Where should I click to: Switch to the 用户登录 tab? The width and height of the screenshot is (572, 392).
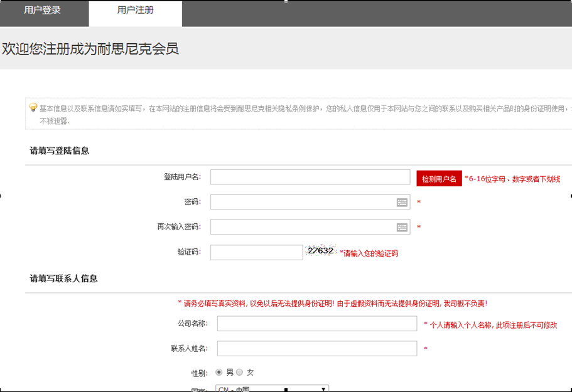pyautogui.click(x=43, y=11)
